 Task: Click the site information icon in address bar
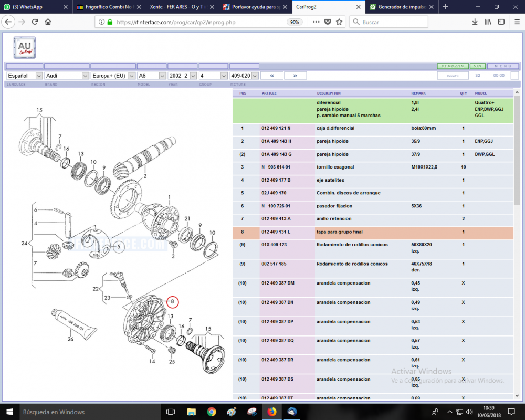coord(101,22)
